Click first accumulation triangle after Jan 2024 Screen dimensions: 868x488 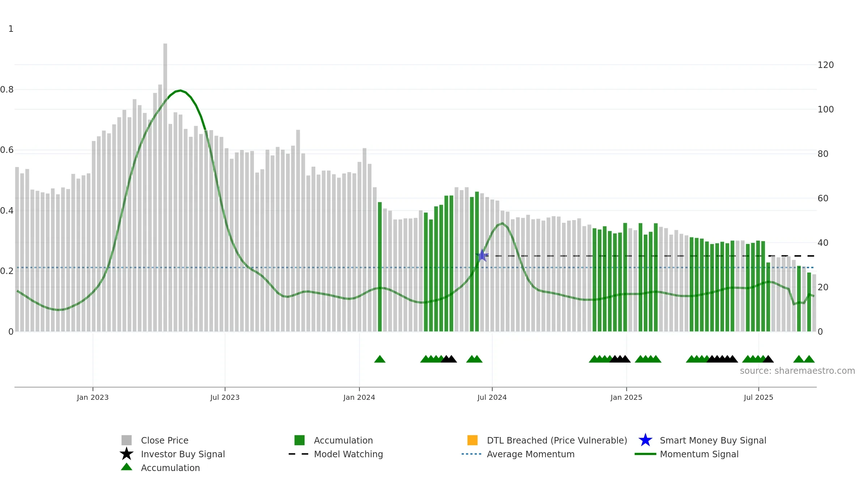click(x=380, y=359)
